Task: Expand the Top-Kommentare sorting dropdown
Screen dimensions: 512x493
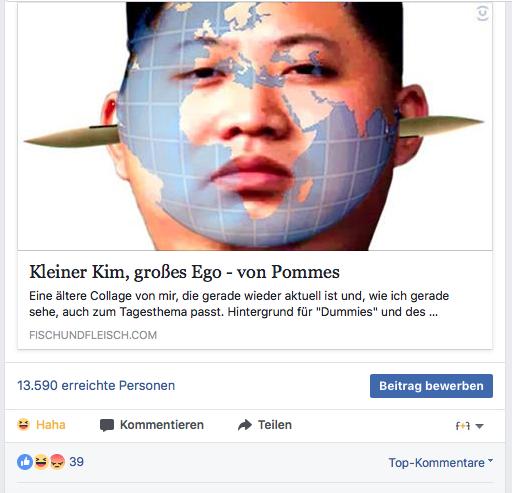Action: tap(440, 462)
